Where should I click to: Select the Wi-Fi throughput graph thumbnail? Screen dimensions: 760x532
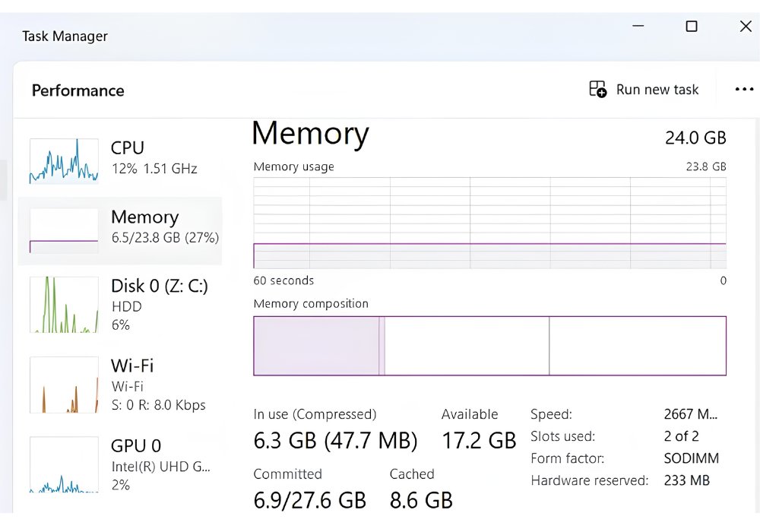pos(64,385)
